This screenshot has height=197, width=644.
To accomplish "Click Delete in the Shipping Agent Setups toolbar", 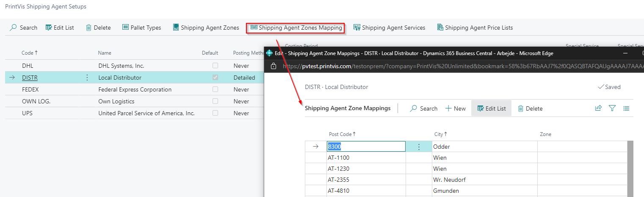I will click(98, 28).
